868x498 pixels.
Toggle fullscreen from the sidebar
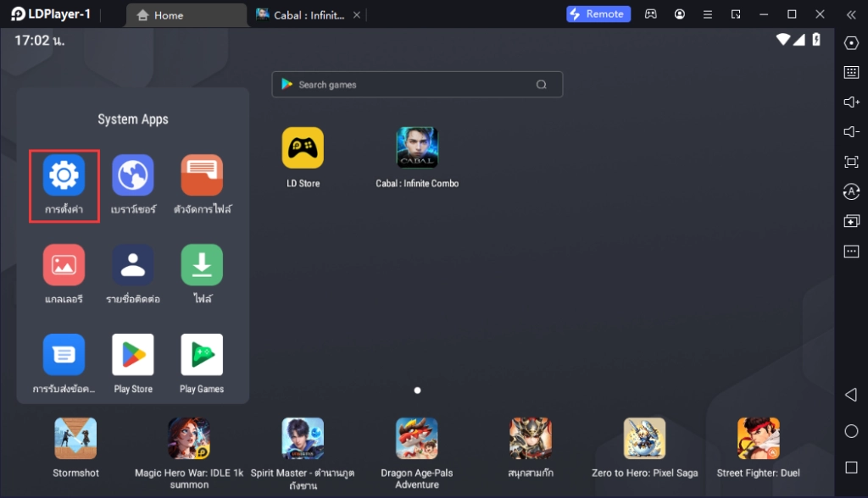click(x=851, y=162)
